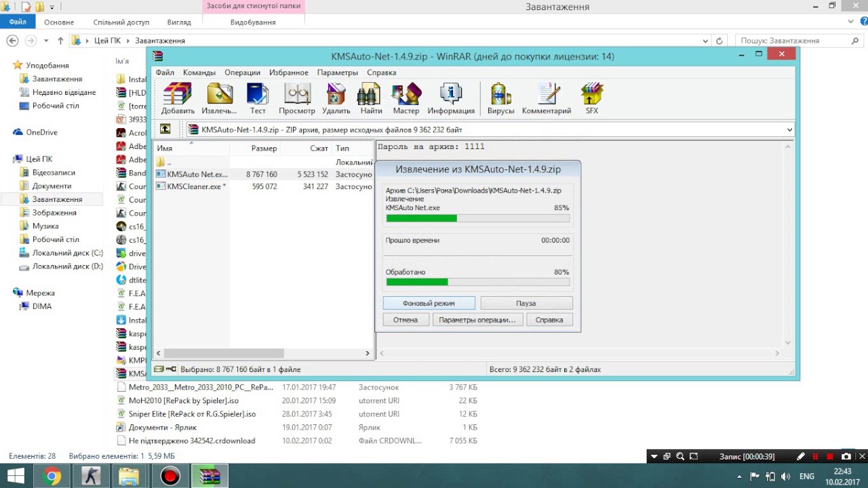
Task: Click the Комментарий toolbar icon
Action: (547, 98)
